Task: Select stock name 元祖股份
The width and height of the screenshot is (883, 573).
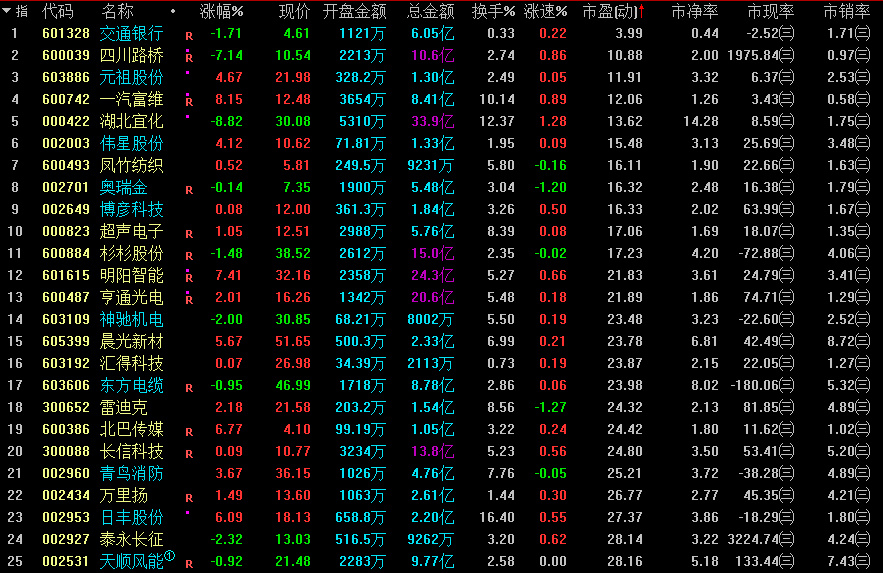Action: pyautogui.click(x=131, y=77)
